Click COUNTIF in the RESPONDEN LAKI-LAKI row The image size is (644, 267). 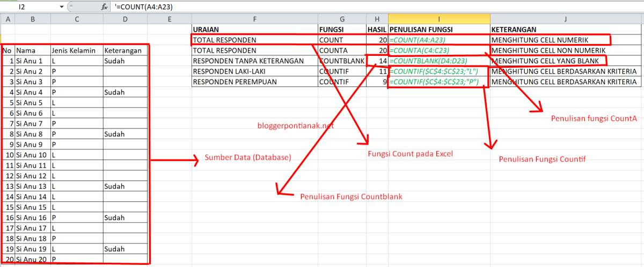pyautogui.click(x=341, y=71)
